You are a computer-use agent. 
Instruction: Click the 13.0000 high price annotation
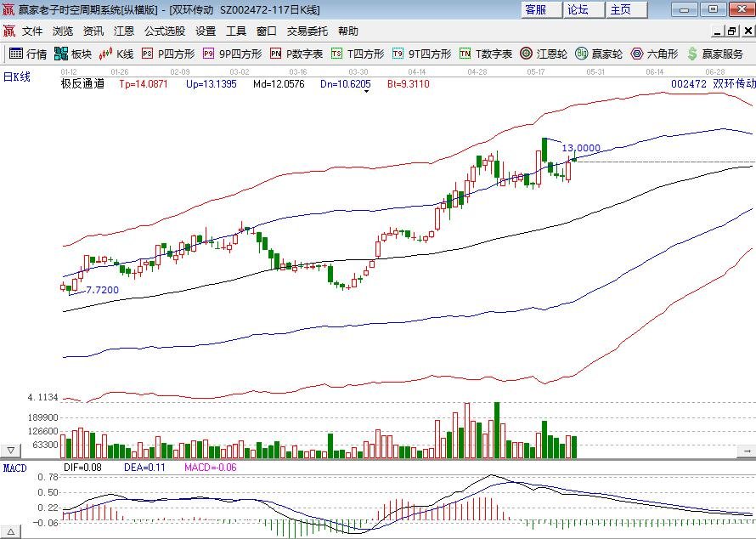582,148
